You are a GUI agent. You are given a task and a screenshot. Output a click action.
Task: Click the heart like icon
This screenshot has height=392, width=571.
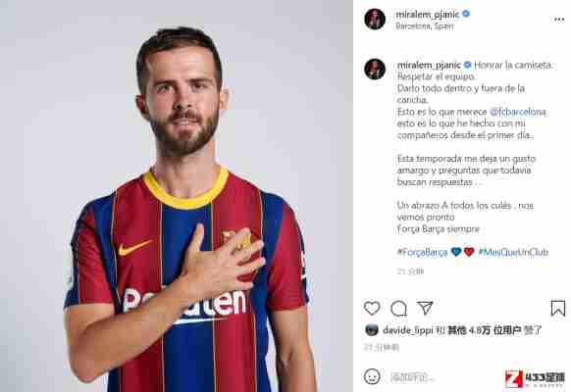click(372, 309)
